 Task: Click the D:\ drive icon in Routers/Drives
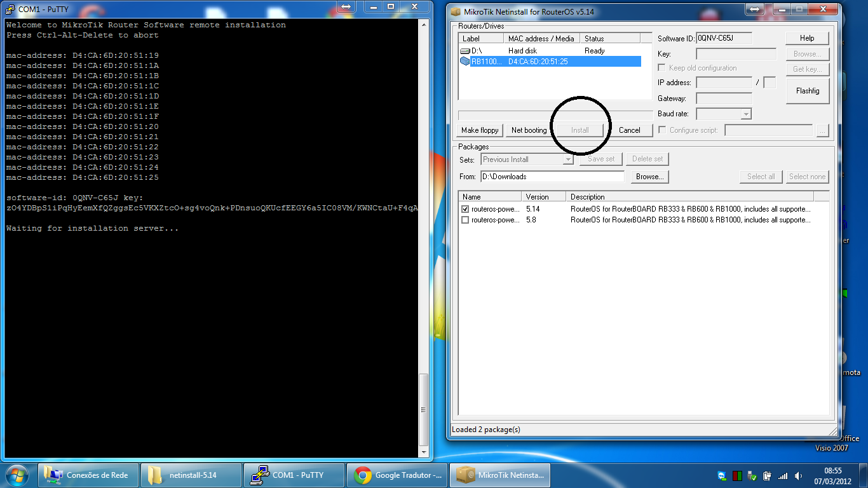click(x=465, y=51)
